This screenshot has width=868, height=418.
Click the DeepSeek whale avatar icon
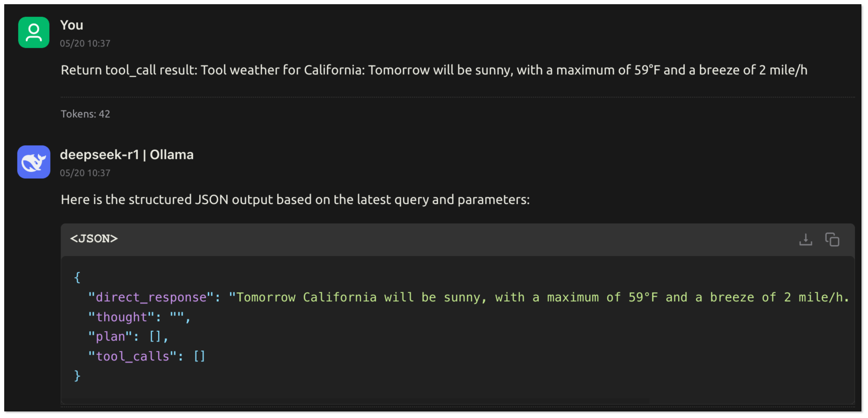point(34,162)
